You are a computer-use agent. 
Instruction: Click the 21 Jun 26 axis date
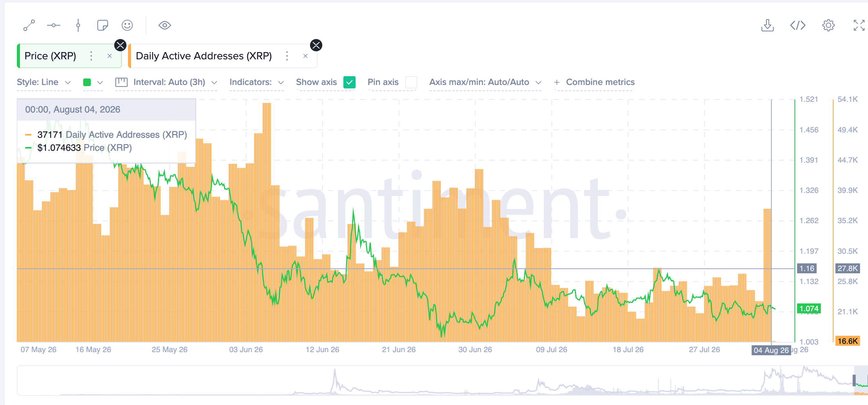click(x=399, y=349)
